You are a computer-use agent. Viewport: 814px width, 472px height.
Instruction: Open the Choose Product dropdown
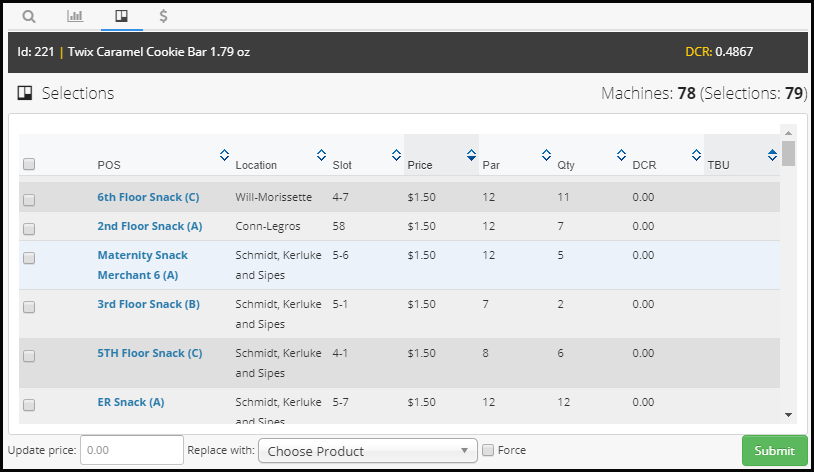pyautogui.click(x=368, y=451)
